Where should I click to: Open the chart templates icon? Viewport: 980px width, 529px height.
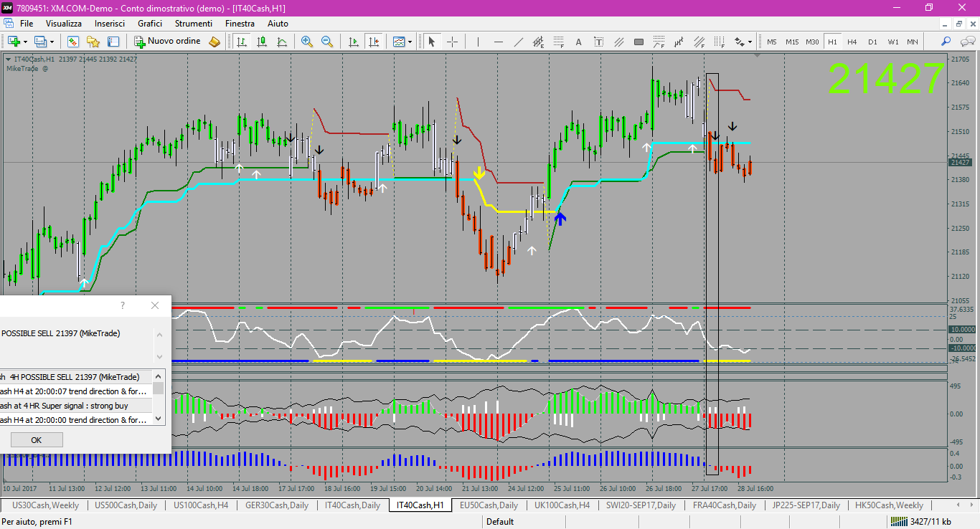[399, 42]
